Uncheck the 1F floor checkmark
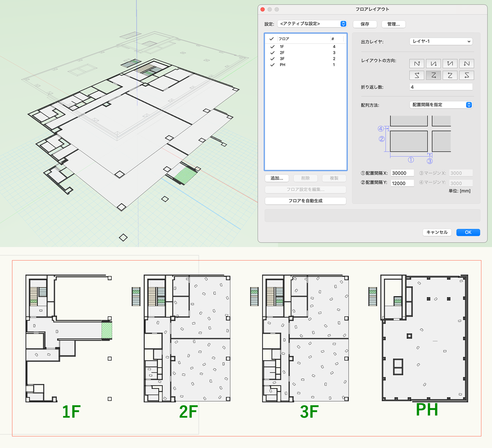Screen dimensions: 492x448 pyautogui.click(x=272, y=47)
